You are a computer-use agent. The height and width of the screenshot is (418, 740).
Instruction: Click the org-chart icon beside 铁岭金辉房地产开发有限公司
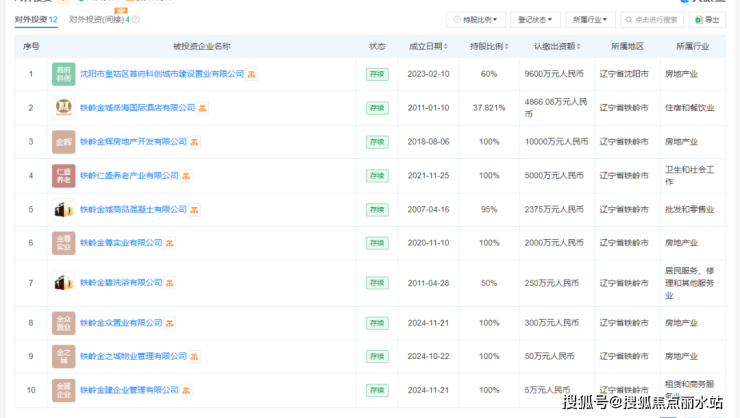(x=196, y=142)
